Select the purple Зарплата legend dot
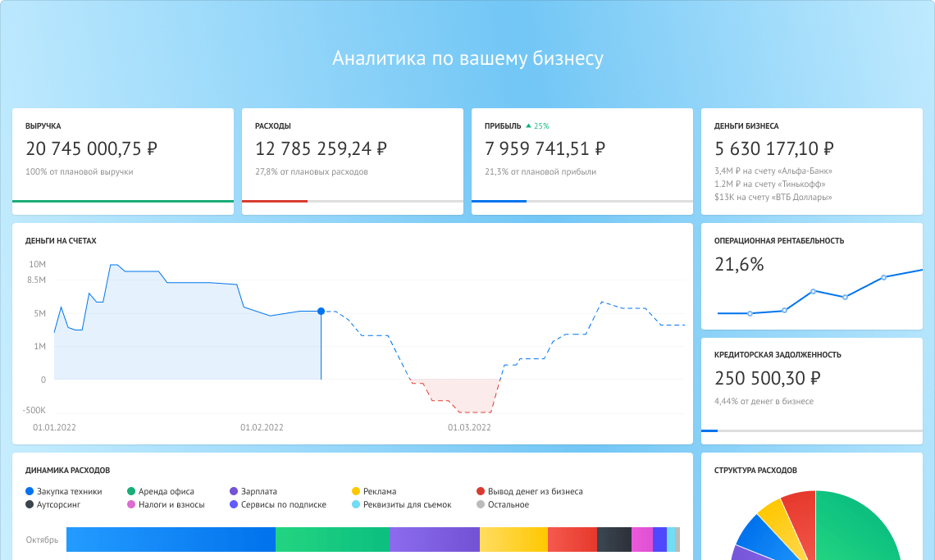The height and width of the screenshot is (560, 935). [x=234, y=491]
